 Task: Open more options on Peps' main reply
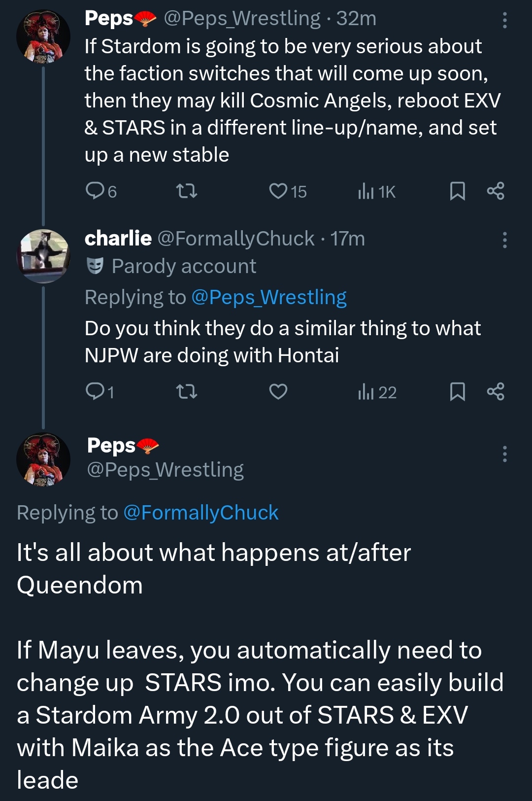click(x=504, y=453)
